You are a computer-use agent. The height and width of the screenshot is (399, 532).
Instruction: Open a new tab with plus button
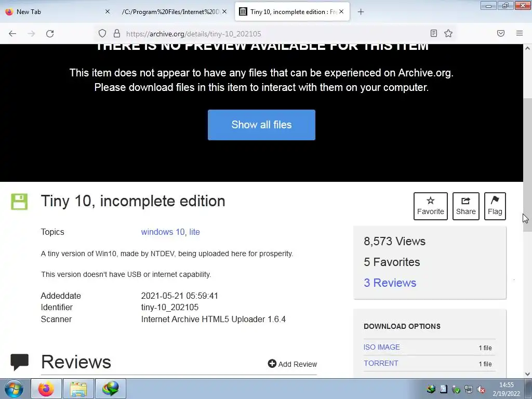pyautogui.click(x=361, y=12)
